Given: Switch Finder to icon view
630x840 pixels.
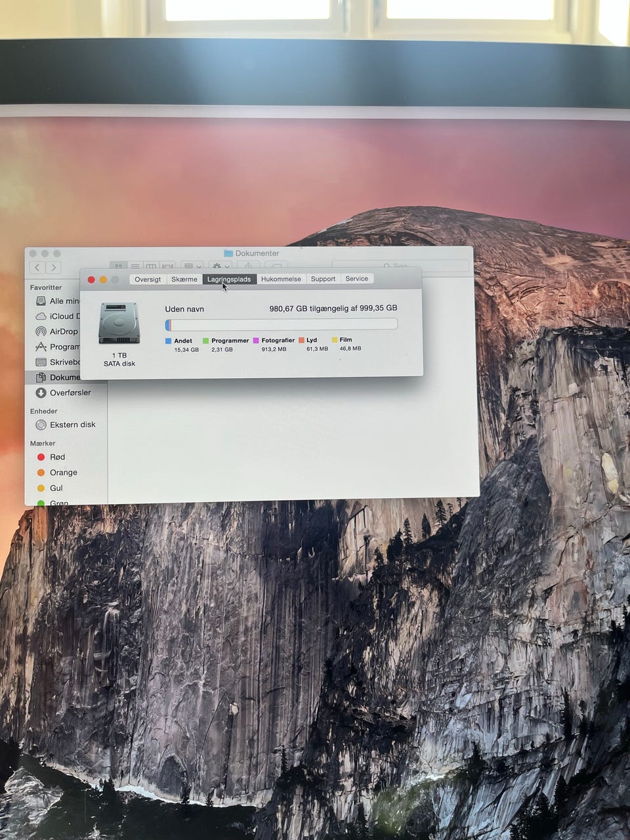Looking at the screenshot, I should [x=119, y=266].
